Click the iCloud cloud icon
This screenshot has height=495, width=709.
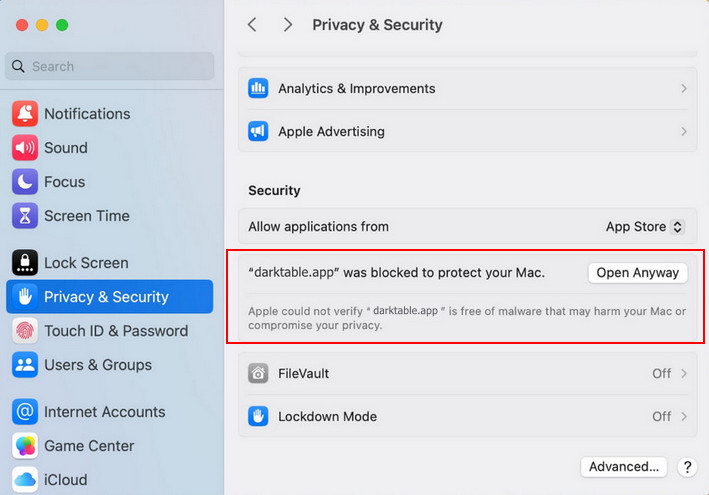[25, 480]
